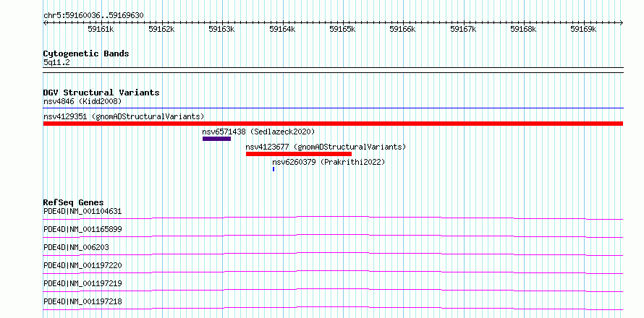Click the small blue nsv6260379 variant mark
The height and width of the screenshot is (318, 644).
[274, 169]
